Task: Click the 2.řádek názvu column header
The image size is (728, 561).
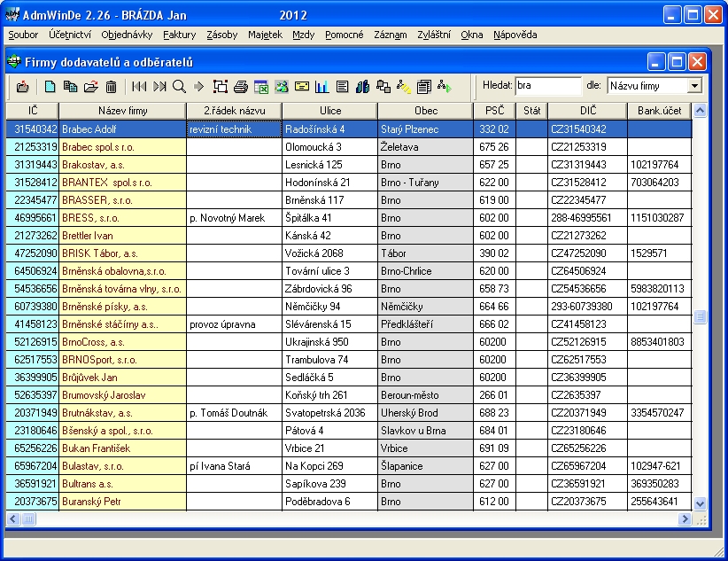Action: coord(234,111)
